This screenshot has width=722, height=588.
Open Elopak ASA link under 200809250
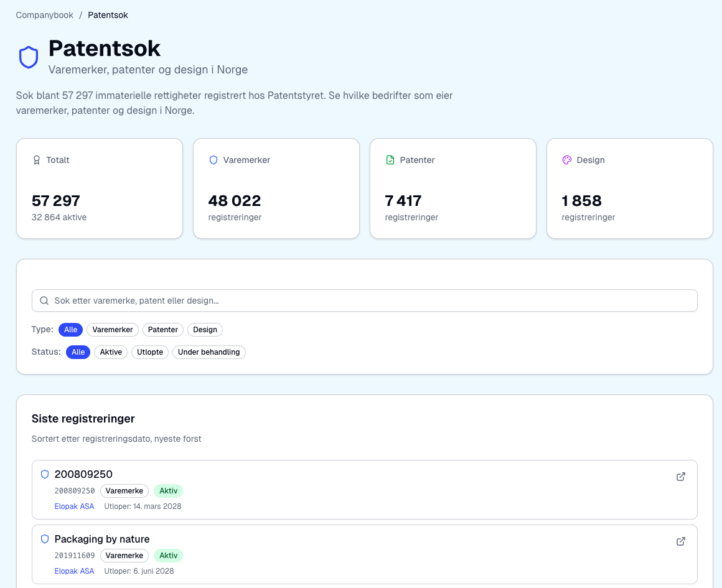(75, 506)
